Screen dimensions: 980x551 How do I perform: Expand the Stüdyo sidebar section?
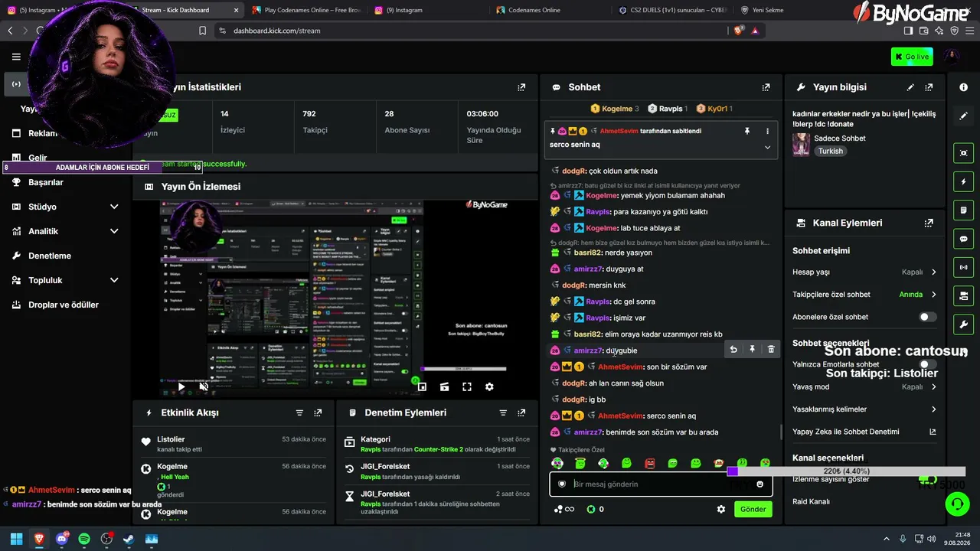tap(114, 207)
